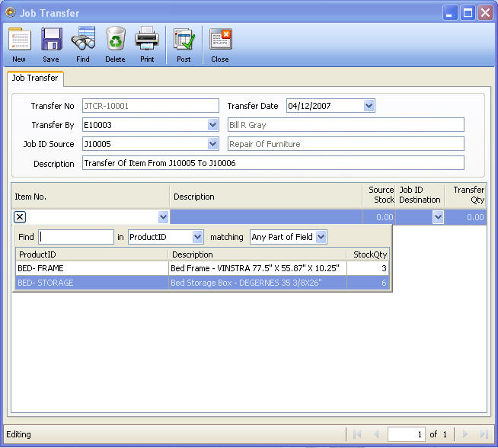The width and height of the screenshot is (498, 448).
Task: Cancel item row with X icon
Action: pyautogui.click(x=20, y=217)
